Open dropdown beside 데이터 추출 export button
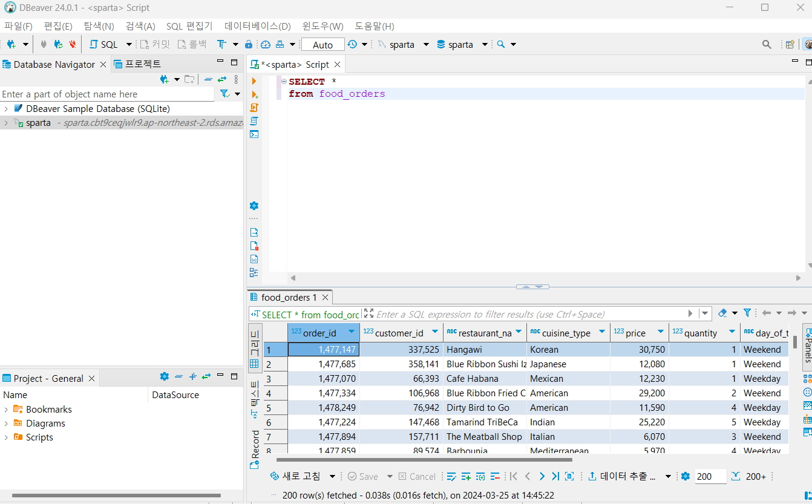812x504 pixels. tap(668, 477)
